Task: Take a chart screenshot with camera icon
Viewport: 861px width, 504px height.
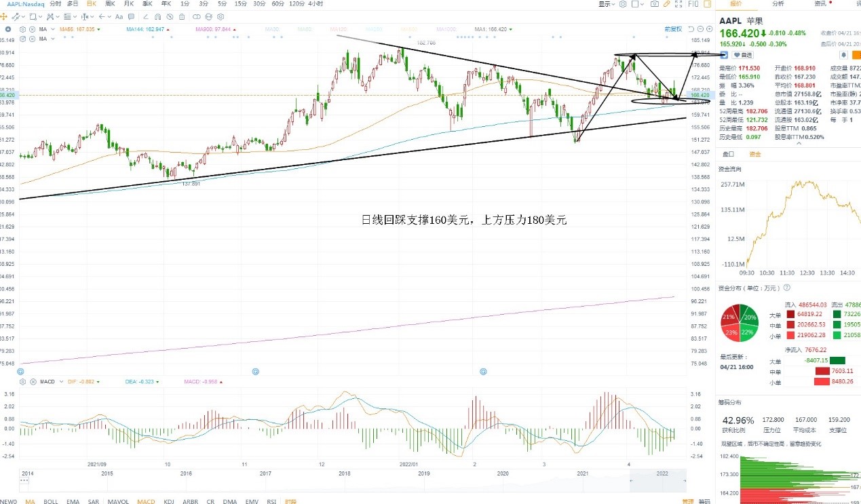Action: click(655, 4)
